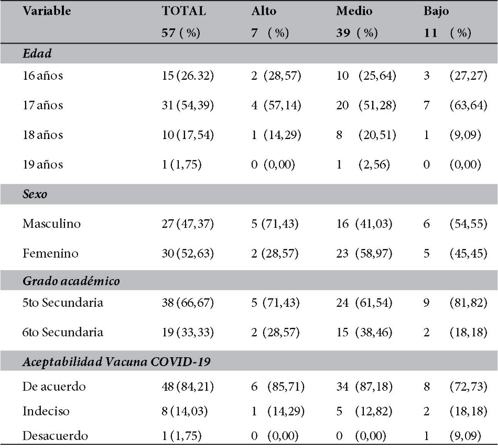Select the "Desacuerdo" row label
This screenshot has width=498, height=448.
55,436
